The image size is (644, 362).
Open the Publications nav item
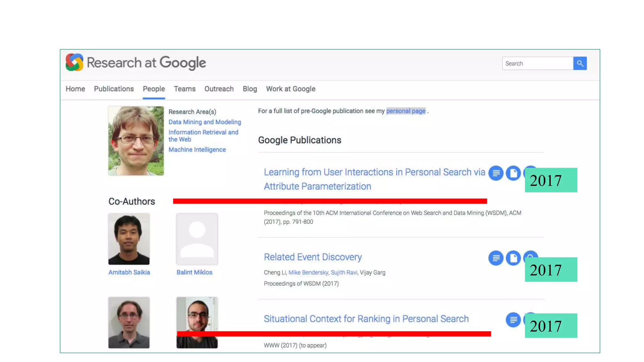click(114, 89)
